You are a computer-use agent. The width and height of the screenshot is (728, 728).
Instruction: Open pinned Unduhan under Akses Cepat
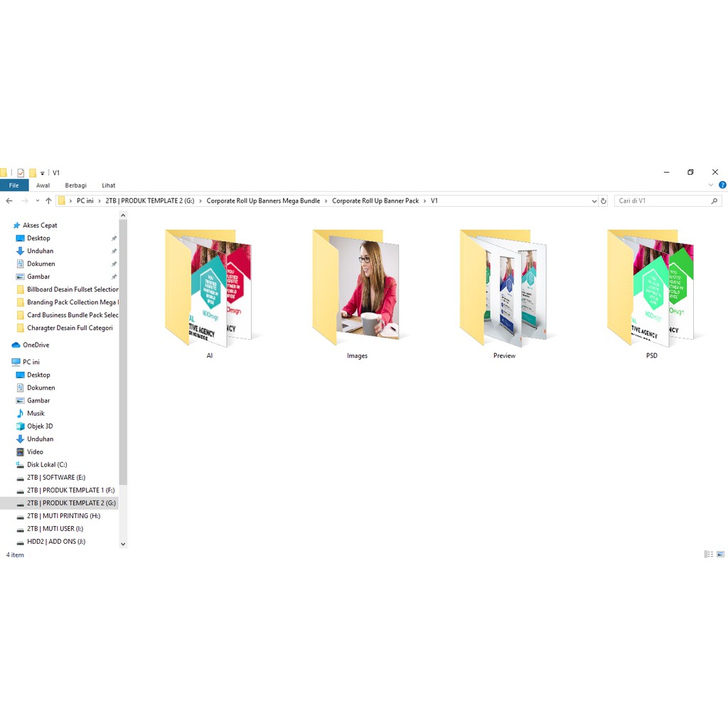tap(40, 251)
